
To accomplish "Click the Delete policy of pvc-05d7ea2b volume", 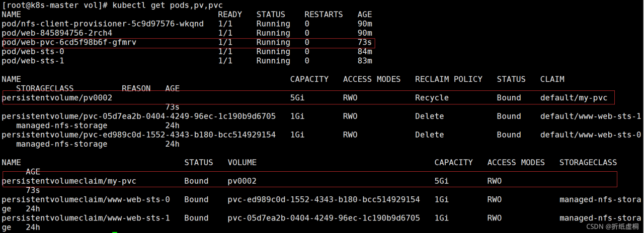I will coord(430,116).
